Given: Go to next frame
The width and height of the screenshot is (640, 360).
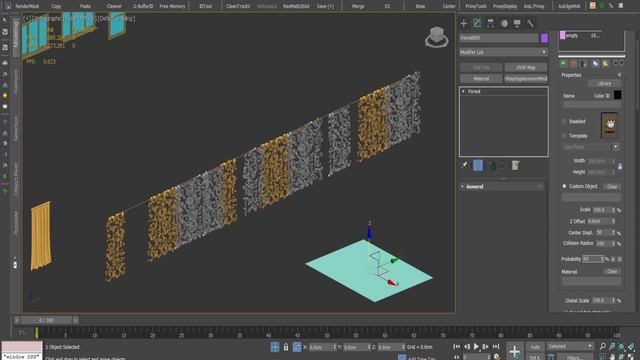Looking at the screenshot, I should pyautogui.click(x=485, y=347).
